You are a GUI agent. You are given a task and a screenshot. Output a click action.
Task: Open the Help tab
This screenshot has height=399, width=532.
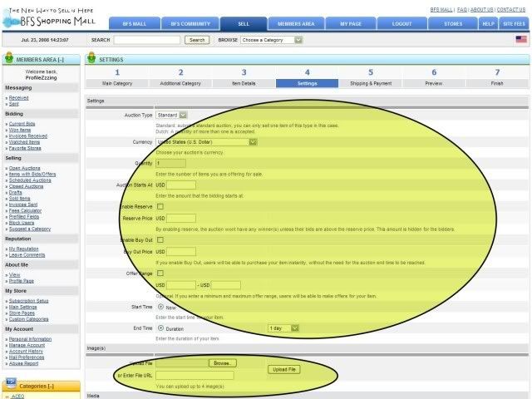pyautogui.click(x=488, y=24)
